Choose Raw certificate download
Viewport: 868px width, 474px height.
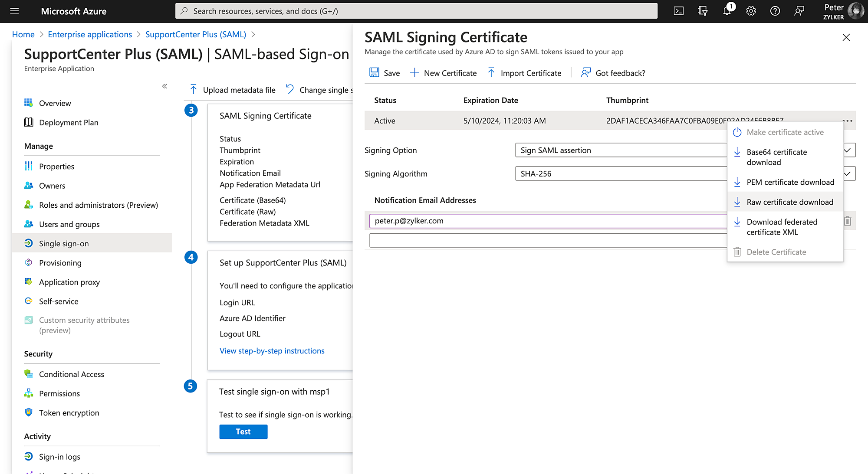click(x=789, y=202)
